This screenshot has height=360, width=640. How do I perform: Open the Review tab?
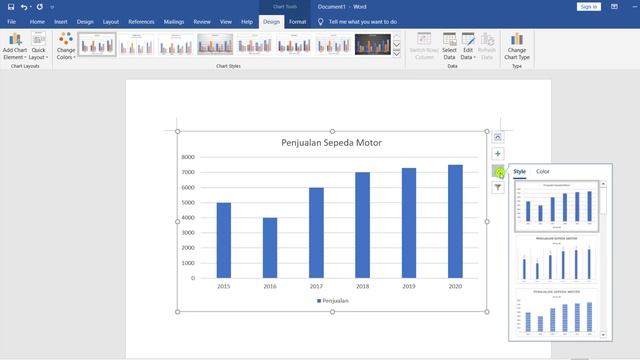click(x=202, y=22)
